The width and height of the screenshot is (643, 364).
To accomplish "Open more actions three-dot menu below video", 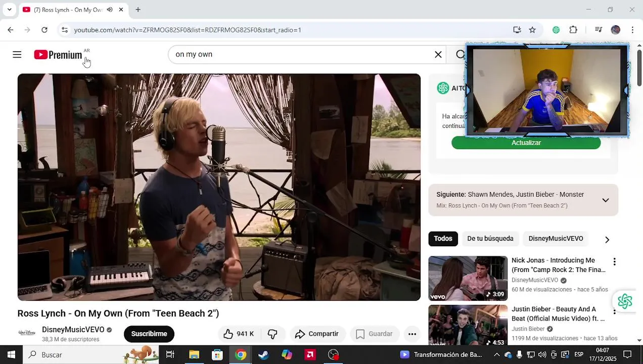I will 412,334.
